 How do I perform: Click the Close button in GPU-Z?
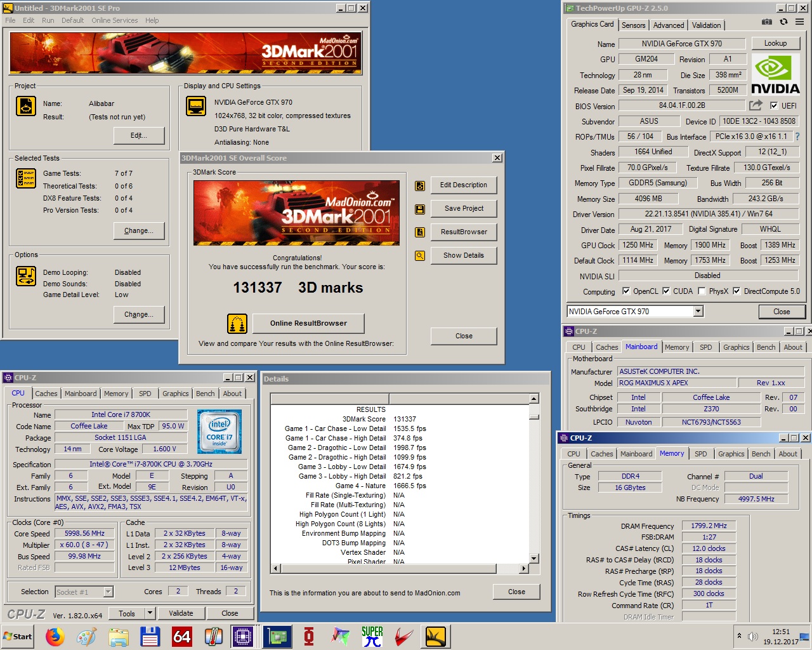(782, 312)
